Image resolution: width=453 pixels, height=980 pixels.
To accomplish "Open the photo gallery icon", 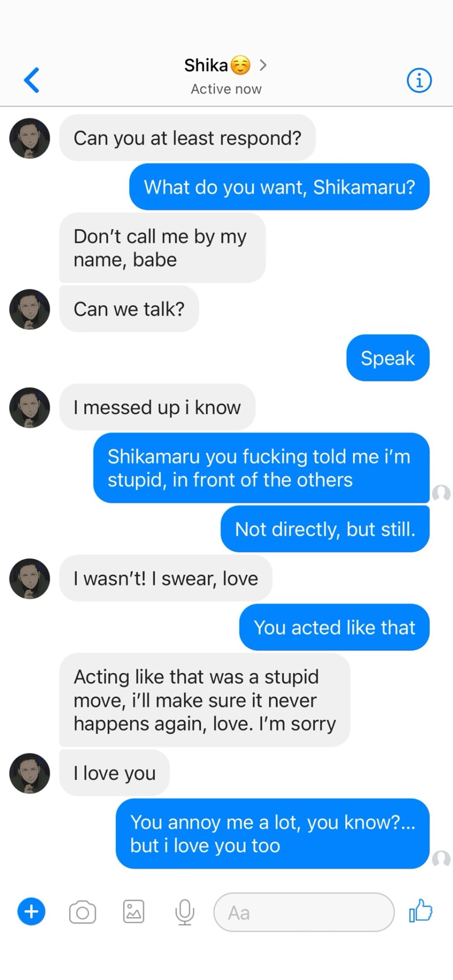I will pyautogui.click(x=134, y=912).
